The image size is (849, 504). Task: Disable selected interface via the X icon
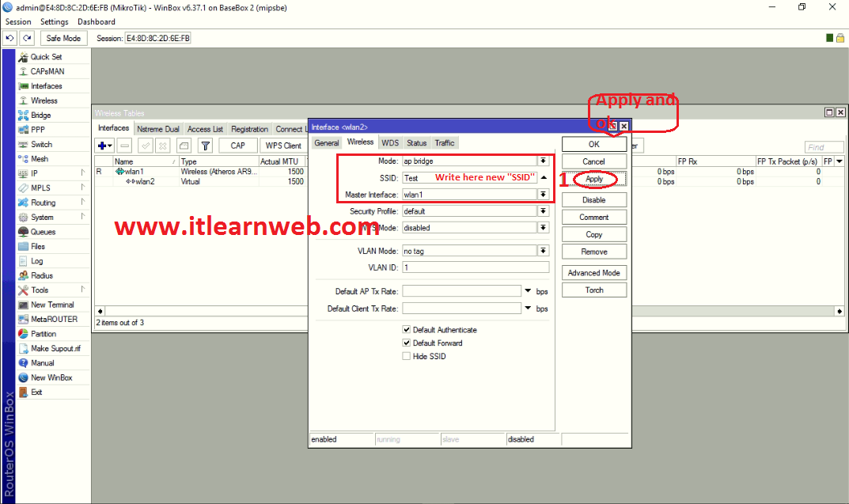[162, 145]
